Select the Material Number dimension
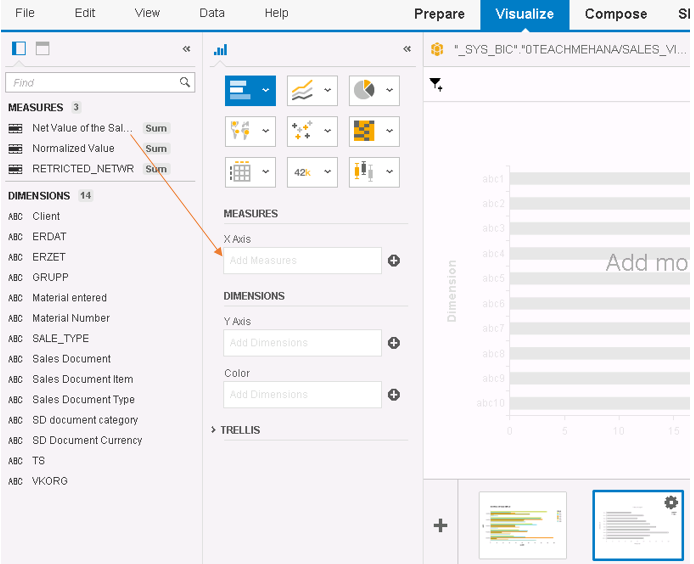This screenshot has width=694, height=564. 71,318
